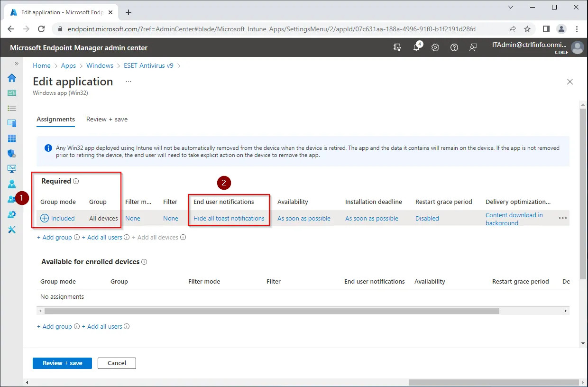Open Apps grid icon in left sidebar
The width and height of the screenshot is (588, 387).
pos(12,138)
